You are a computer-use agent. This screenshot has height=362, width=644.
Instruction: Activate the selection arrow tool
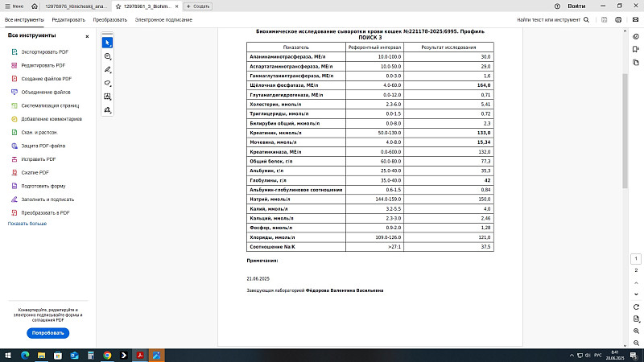107,43
